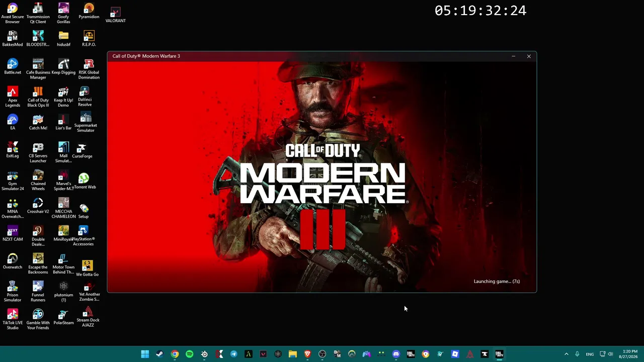Close the Call of Duty launcher window

tap(529, 56)
